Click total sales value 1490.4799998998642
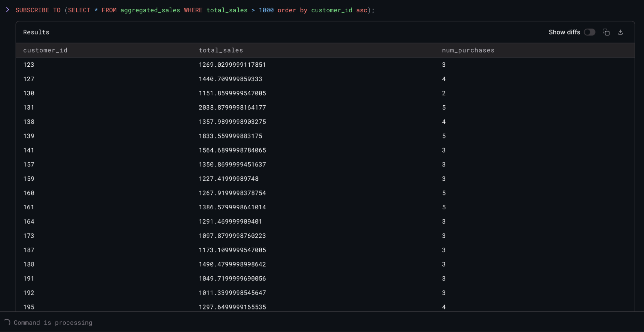This screenshot has height=332, width=644. click(x=232, y=264)
